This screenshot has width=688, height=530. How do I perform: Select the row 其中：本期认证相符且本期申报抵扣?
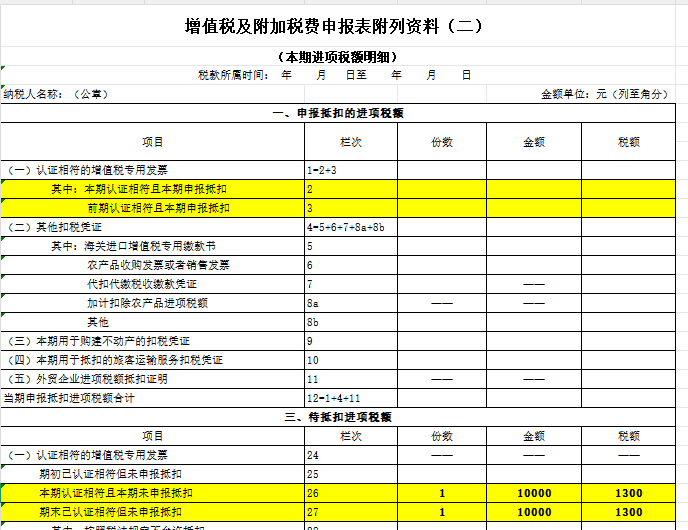coord(338,189)
